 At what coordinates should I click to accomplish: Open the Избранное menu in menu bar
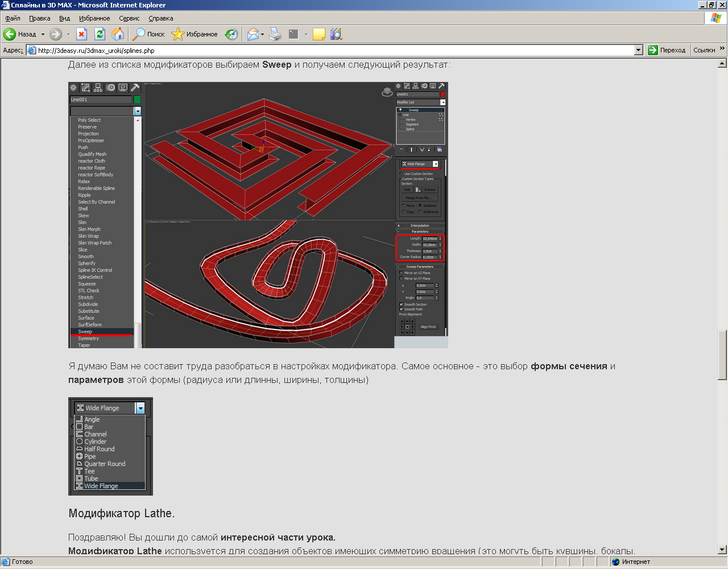coord(94,18)
